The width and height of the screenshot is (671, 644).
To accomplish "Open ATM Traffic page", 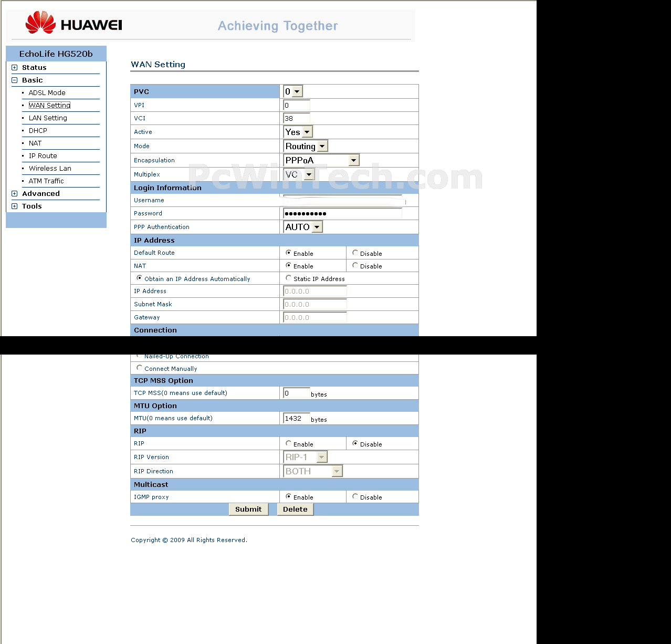I will 46,181.
